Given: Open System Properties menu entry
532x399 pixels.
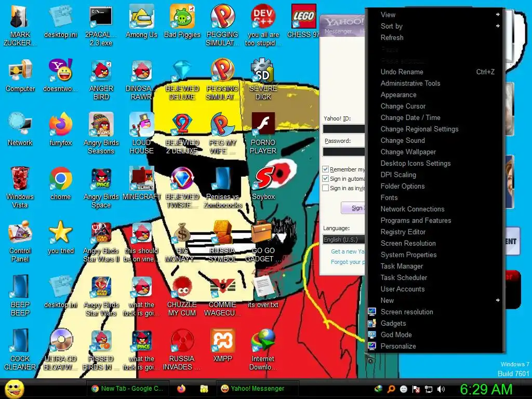Looking at the screenshot, I should (436, 255).
